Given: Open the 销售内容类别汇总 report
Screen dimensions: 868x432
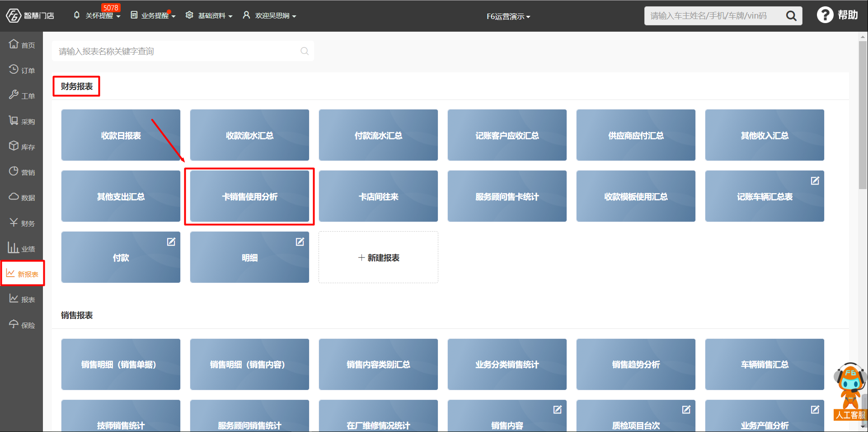Looking at the screenshot, I should pyautogui.click(x=378, y=364).
